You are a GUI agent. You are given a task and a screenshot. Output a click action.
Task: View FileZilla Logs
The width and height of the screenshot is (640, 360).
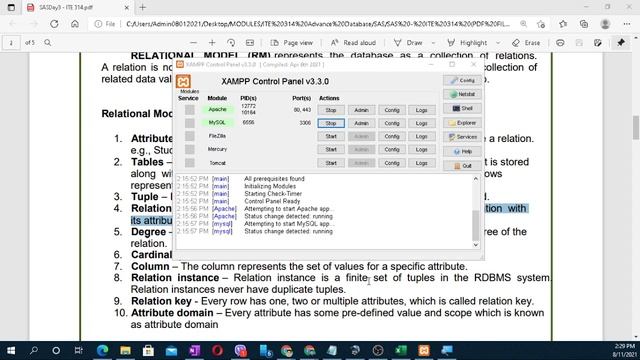(422, 136)
